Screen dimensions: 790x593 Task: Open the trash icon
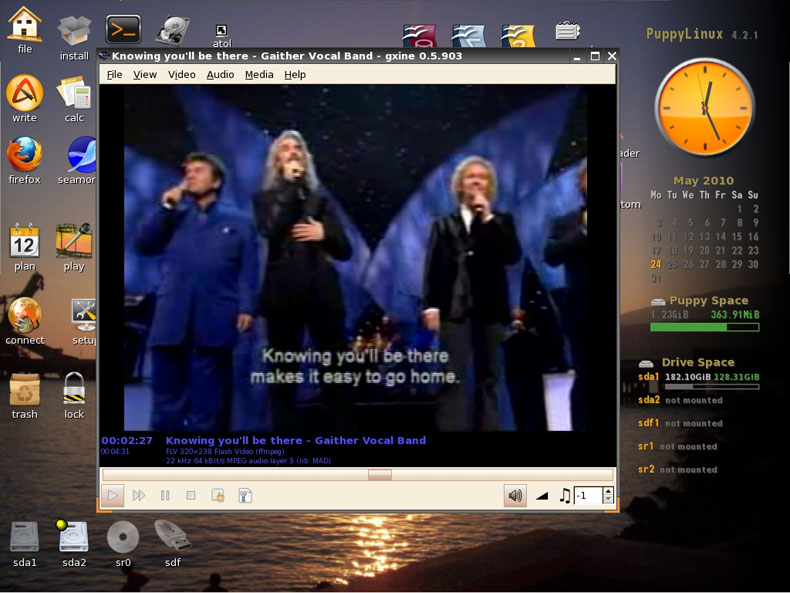pyautogui.click(x=24, y=396)
